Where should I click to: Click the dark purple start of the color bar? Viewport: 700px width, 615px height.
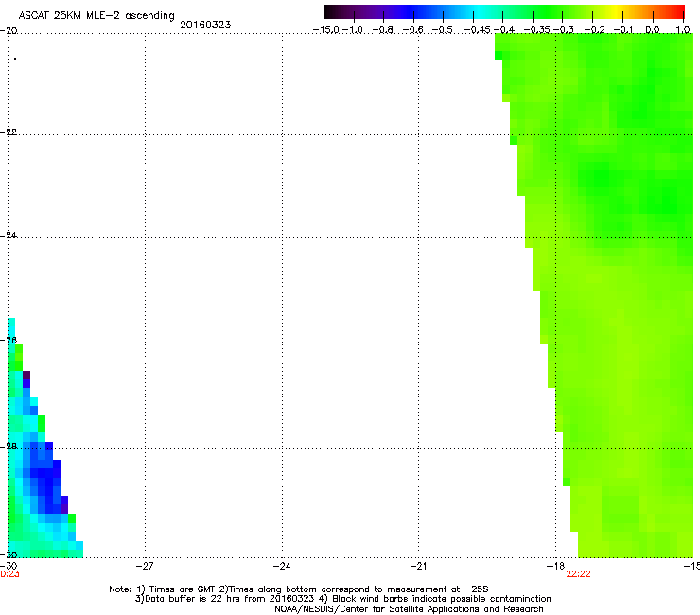(x=331, y=11)
